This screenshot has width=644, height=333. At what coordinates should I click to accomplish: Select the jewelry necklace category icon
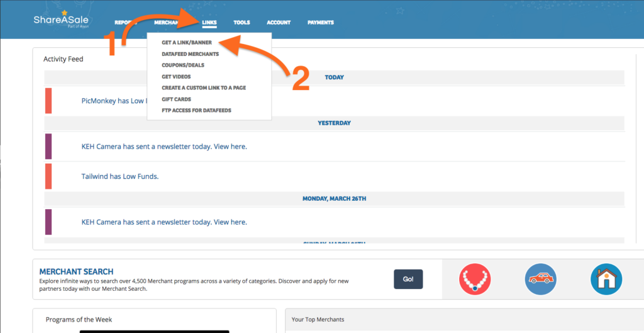click(x=475, y=279)
